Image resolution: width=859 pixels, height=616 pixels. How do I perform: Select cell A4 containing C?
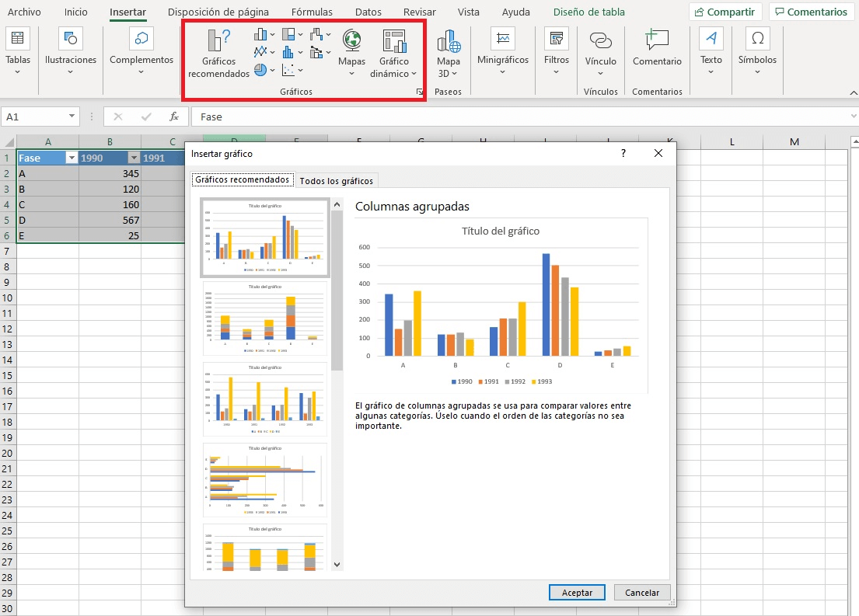click(x=47, y=204)
